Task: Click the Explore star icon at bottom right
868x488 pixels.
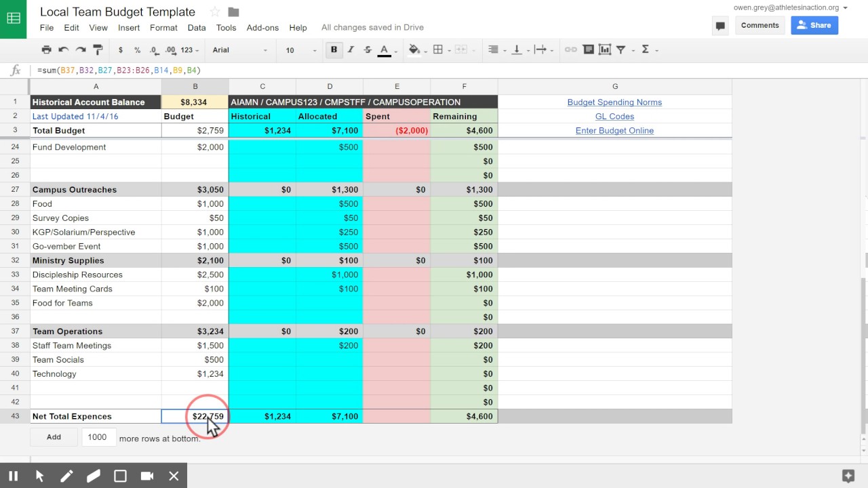Action: (x=848, y=476)
